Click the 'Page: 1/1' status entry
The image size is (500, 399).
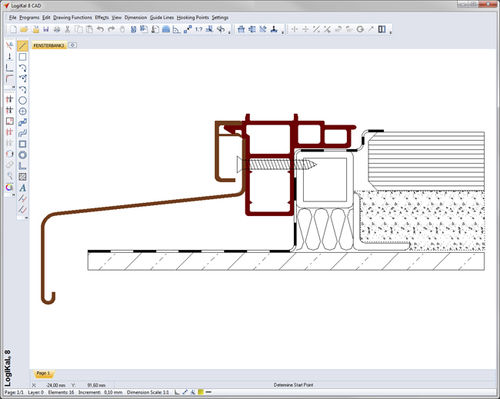tap(14, 392)
